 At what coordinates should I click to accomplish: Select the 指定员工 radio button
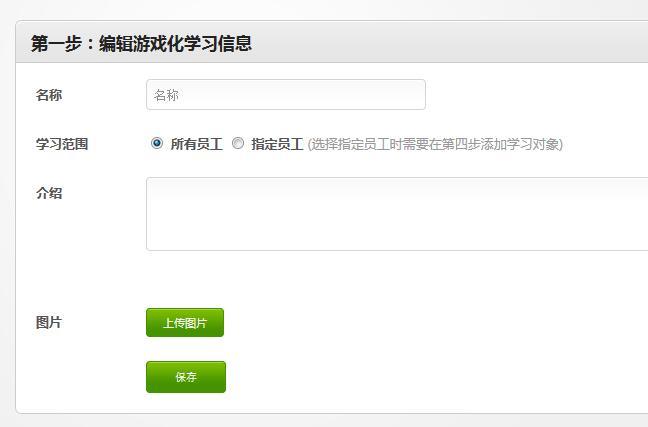238,143
